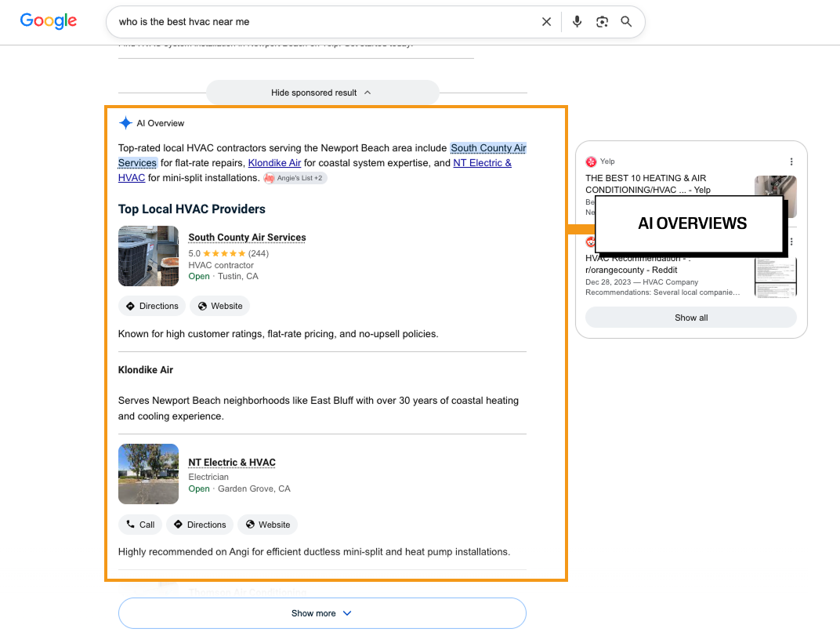Click the 5.0 star rating (244)
Image resolution: width=840 pixels, height=632 pixels.
point(228,253)
